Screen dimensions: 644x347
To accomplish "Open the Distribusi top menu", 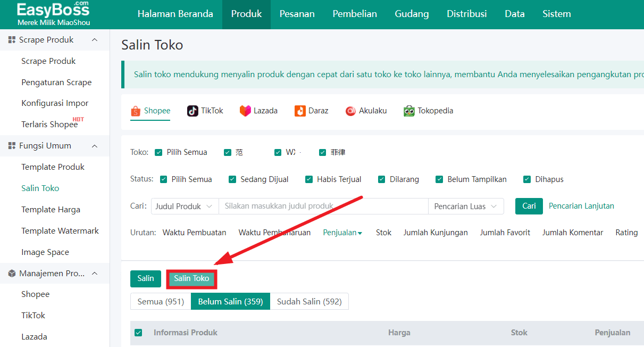I will point(466,14).
